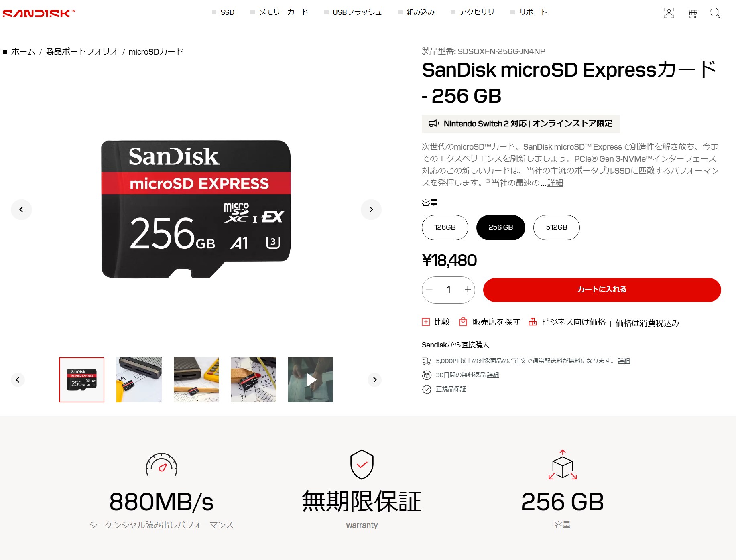Open the user account icon

669,13
